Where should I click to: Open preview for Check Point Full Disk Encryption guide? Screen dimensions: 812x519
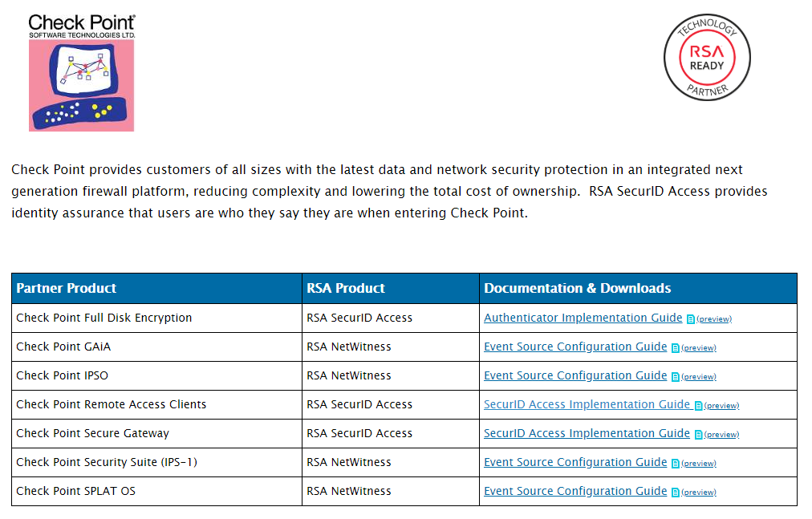coord(713,319)
